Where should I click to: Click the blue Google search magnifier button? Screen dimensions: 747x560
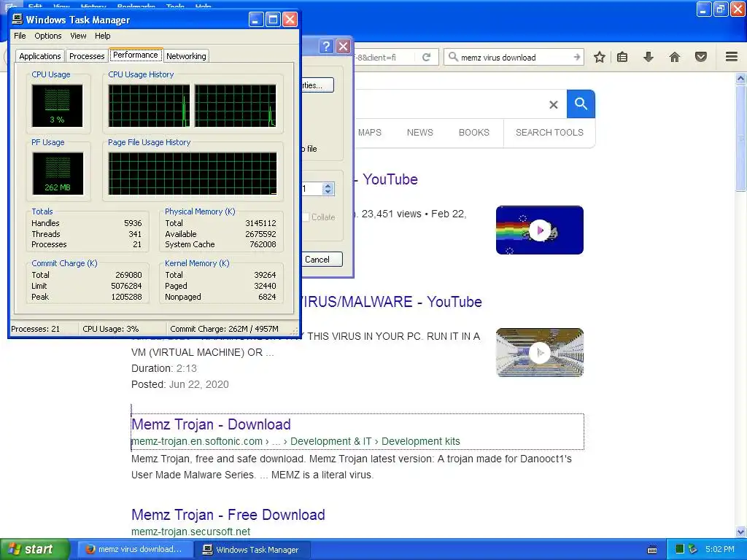[x=581, y=104]
